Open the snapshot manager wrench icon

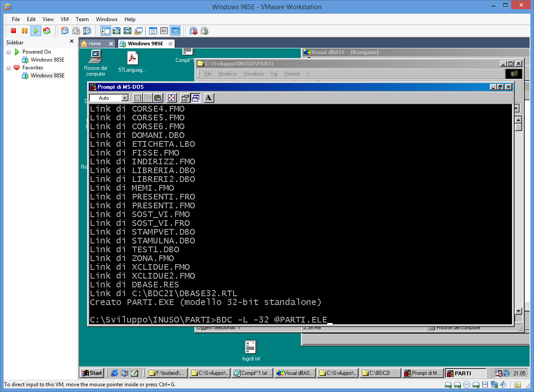coord(87,31)
